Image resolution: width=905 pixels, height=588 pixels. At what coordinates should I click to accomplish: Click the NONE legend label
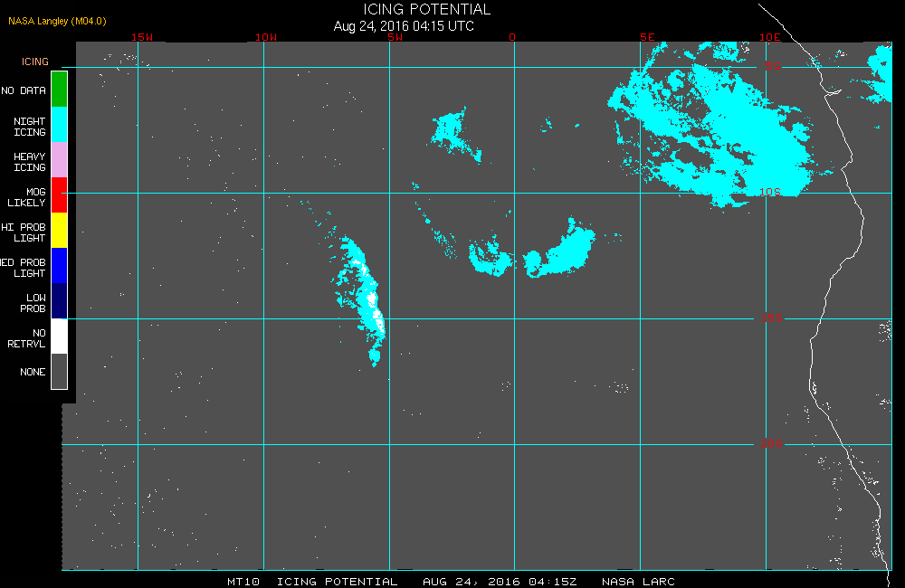tap(33, 372)
